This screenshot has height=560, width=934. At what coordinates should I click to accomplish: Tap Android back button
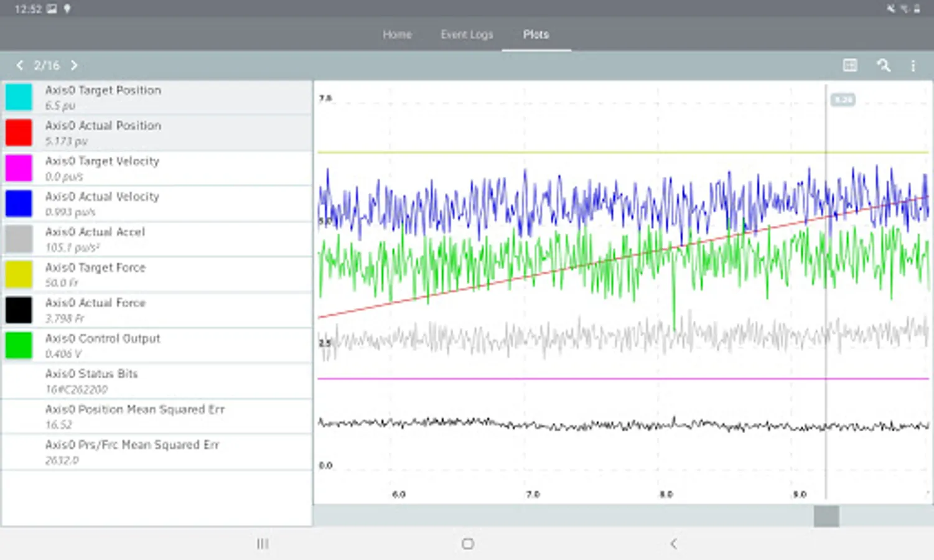[673, 544]
